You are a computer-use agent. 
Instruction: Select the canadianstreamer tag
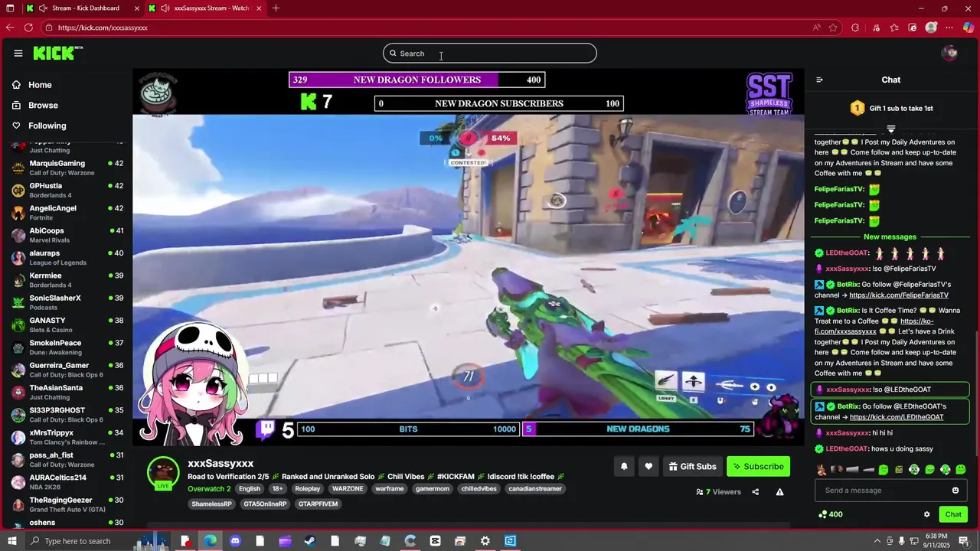pos(535,489)
